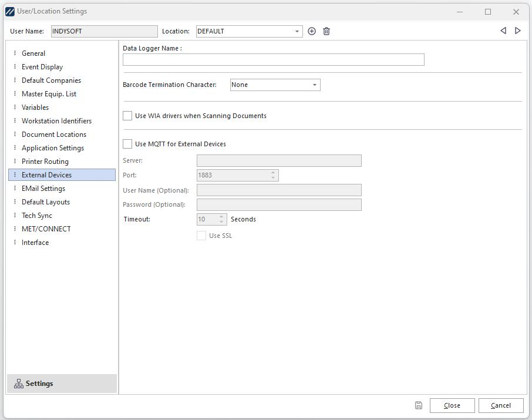Screen dimensions: 532x420
Task: Increase the Timeout seconds value
Action: [221, 217]
